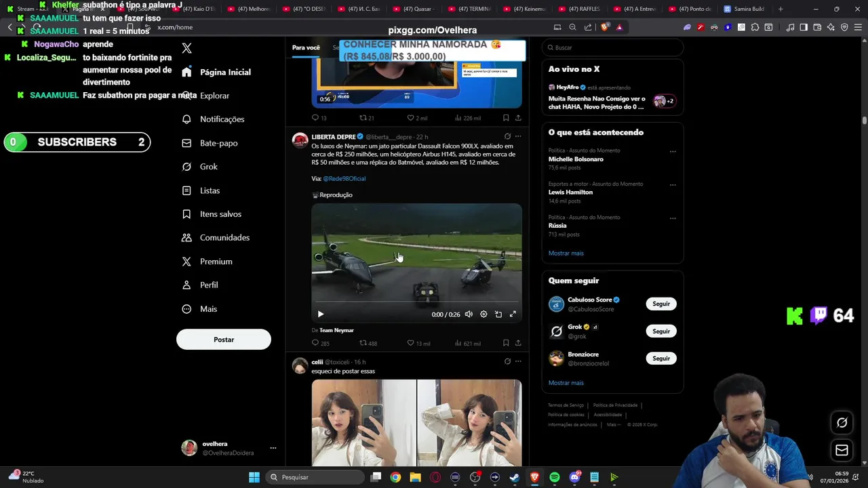Toggle picture-in-picture on the video
The image size is (868, 488).
tap(498, 314)
